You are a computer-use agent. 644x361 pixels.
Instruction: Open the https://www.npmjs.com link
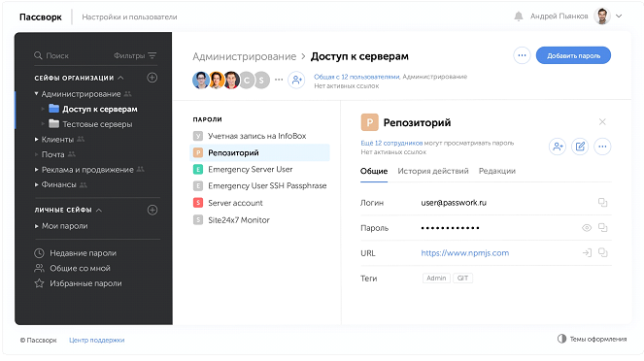(x=465, y=253)
